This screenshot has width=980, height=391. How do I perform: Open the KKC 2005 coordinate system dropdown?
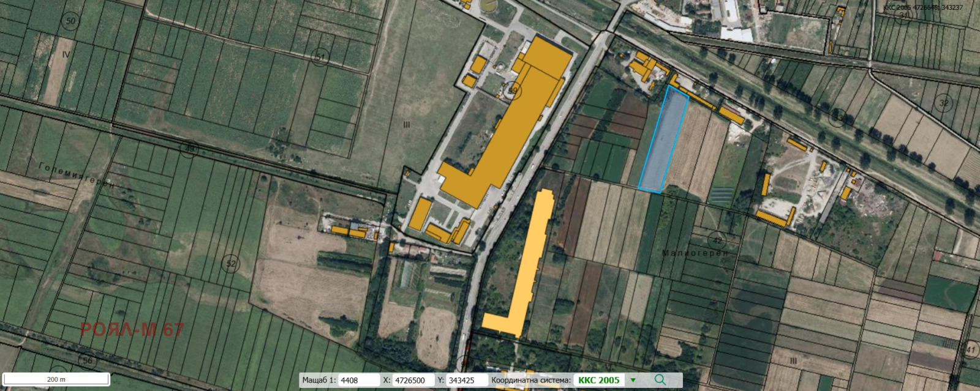[x=599, y=380]
